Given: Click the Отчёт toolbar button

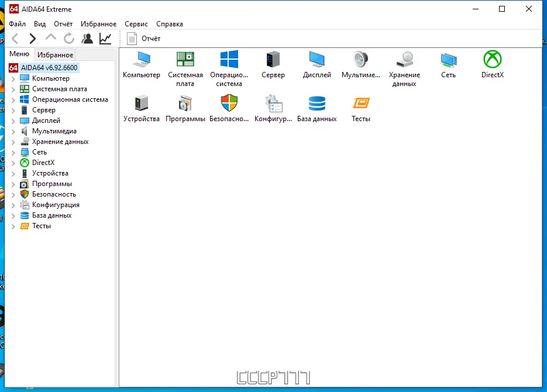Looking at the screenshot, I should click(142, 38).
